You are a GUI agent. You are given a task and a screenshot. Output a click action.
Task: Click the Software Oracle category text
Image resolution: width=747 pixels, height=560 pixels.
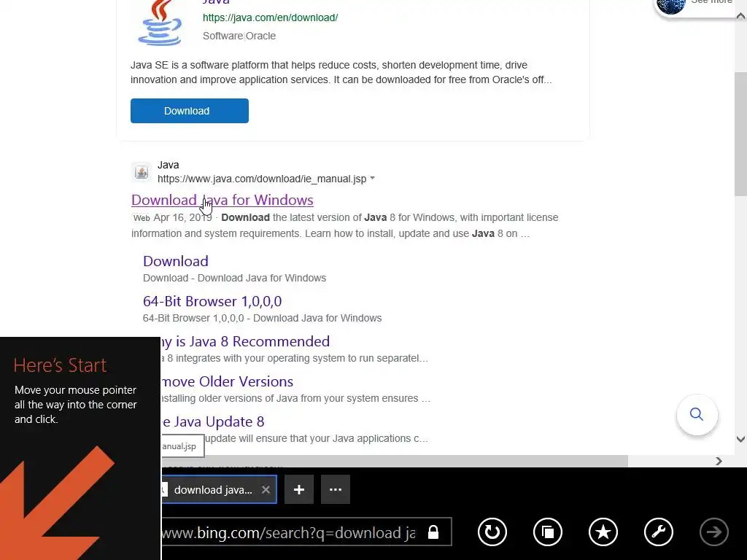239,36
